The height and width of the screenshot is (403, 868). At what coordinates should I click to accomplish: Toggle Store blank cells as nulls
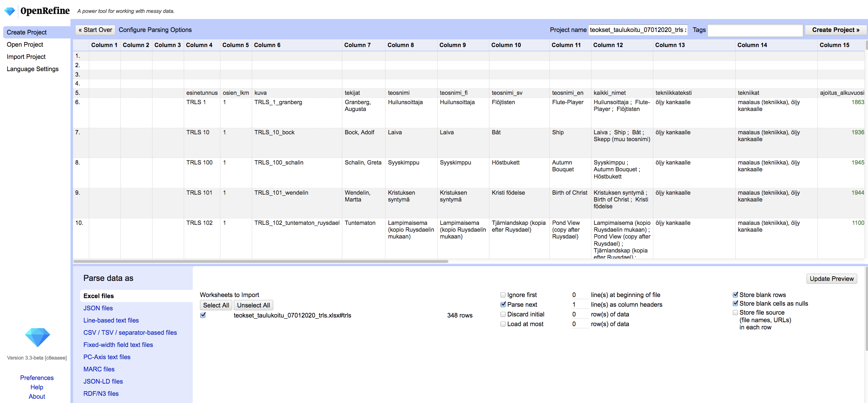click(x=735, y=304)
